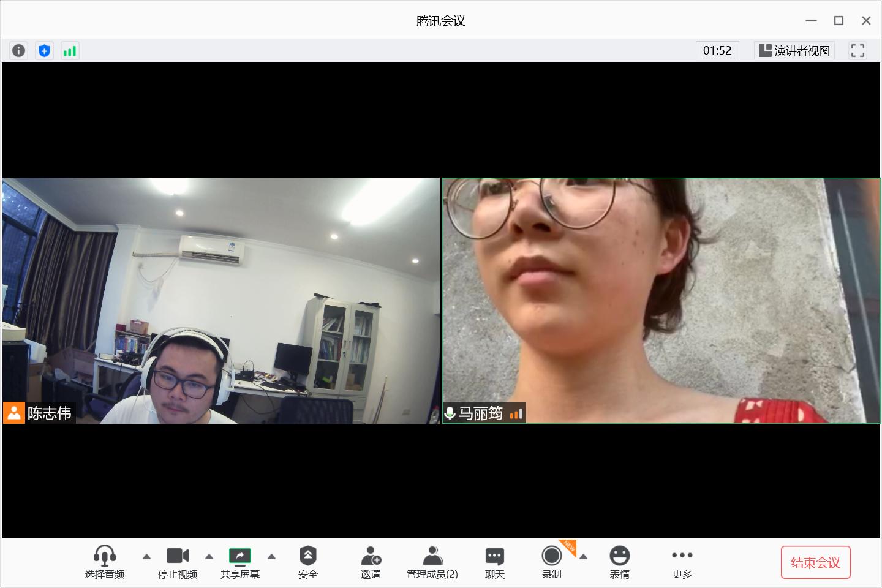Open the 更多 menu
This screenshot has height=588, width=882.
pyautogui.click(x=682, y=562)
